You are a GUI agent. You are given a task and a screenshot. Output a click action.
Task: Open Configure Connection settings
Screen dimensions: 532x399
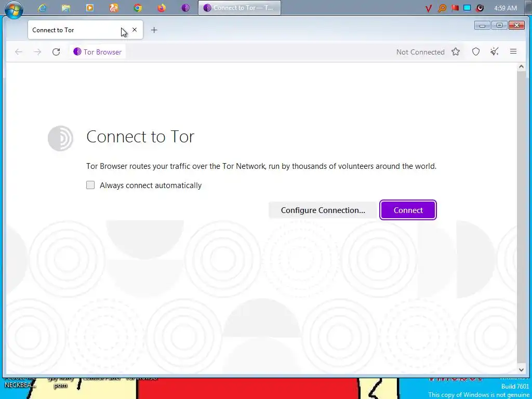[323, 210]
